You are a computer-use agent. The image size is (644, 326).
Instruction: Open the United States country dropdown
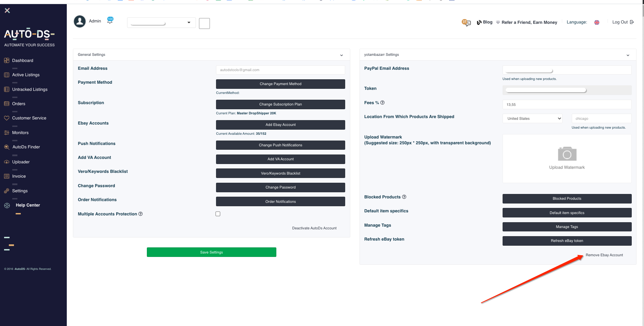coord(533,118)
